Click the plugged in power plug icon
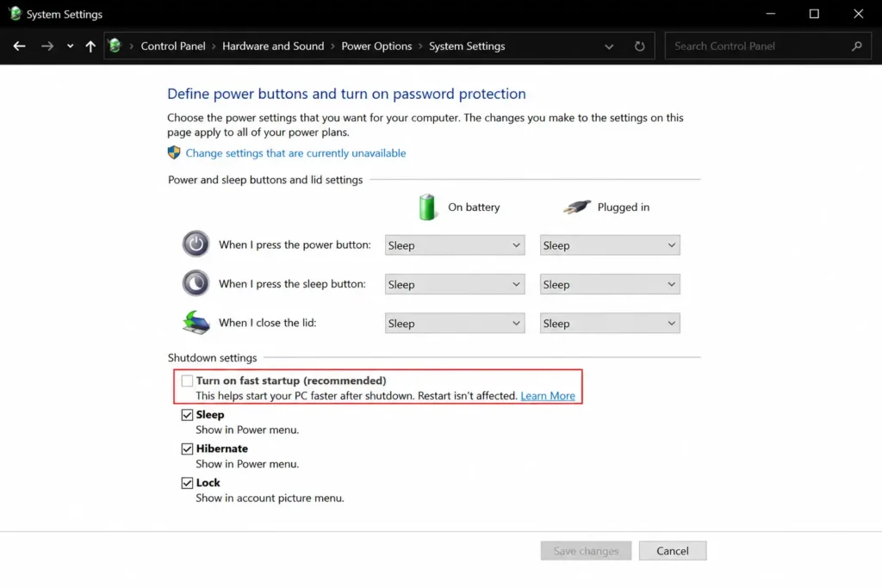Screen dimensions: 882x588 (x=577, y=207)
